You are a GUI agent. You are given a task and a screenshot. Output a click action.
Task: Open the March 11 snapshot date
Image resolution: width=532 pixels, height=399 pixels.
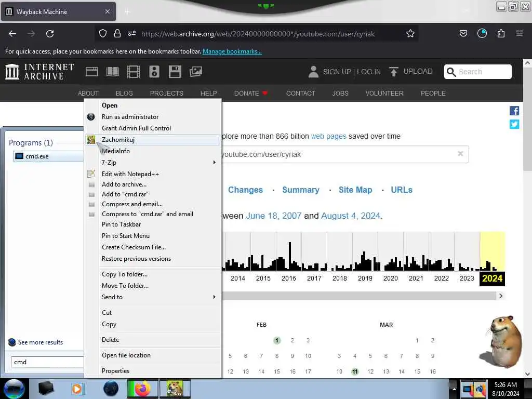[x=355, y=371]
